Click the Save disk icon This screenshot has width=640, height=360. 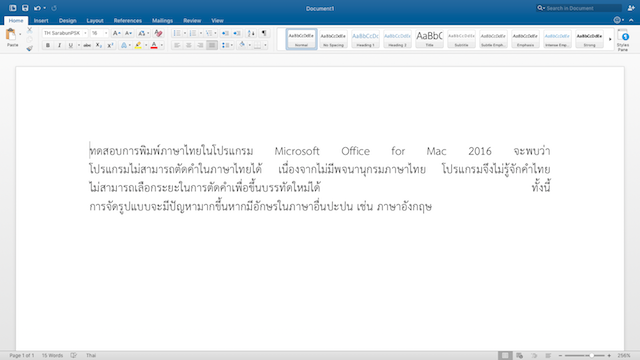tap(25, 8)
